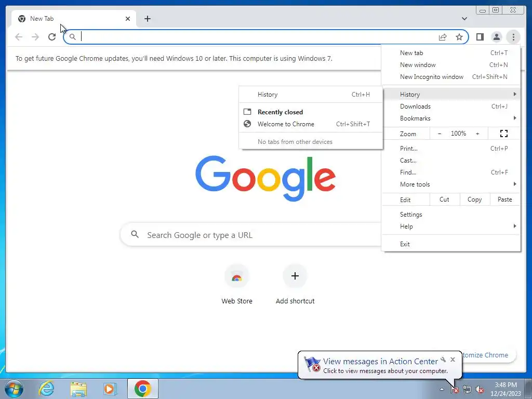Expand the More tools submenu

(451, 184)
